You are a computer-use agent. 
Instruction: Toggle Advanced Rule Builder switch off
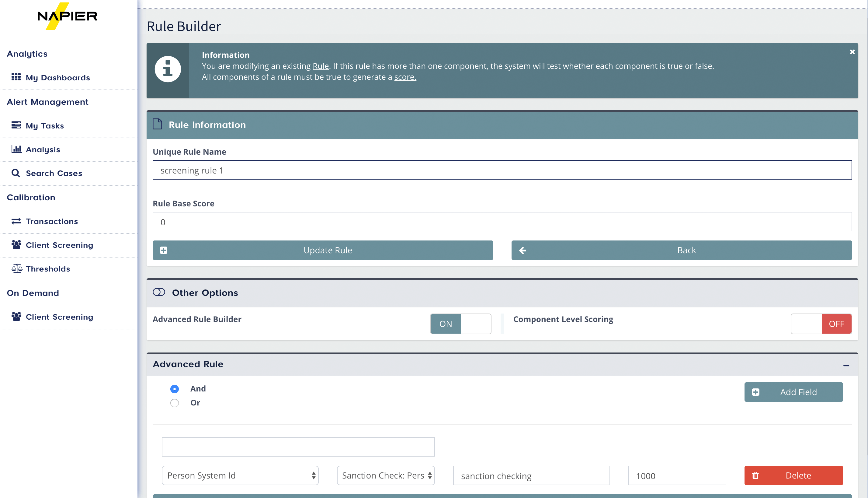tap(460, 324)
